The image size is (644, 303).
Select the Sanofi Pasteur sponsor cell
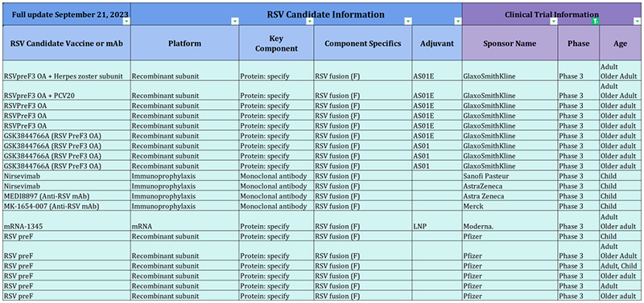(x=510, y=176)
